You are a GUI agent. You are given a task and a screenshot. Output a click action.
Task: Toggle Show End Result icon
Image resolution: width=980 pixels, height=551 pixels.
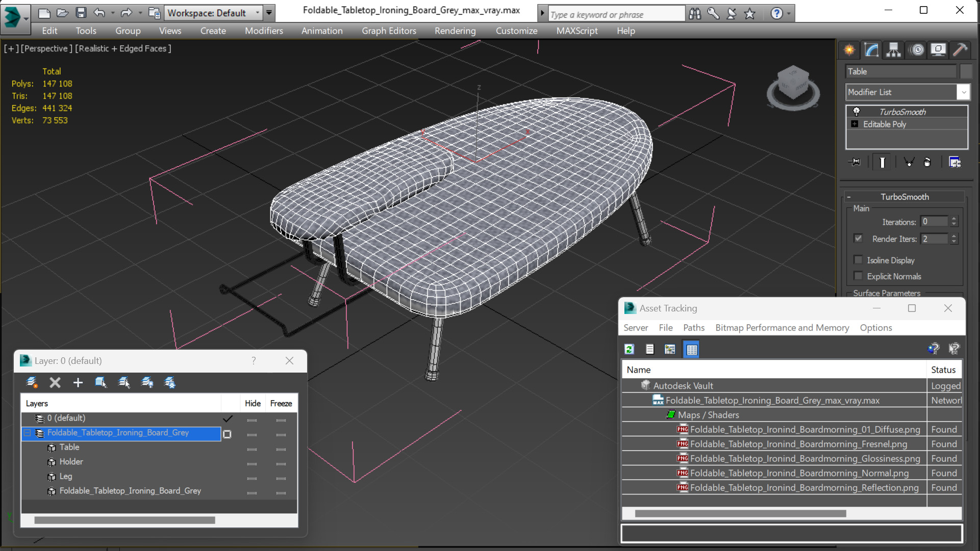(x=882, y=162)
